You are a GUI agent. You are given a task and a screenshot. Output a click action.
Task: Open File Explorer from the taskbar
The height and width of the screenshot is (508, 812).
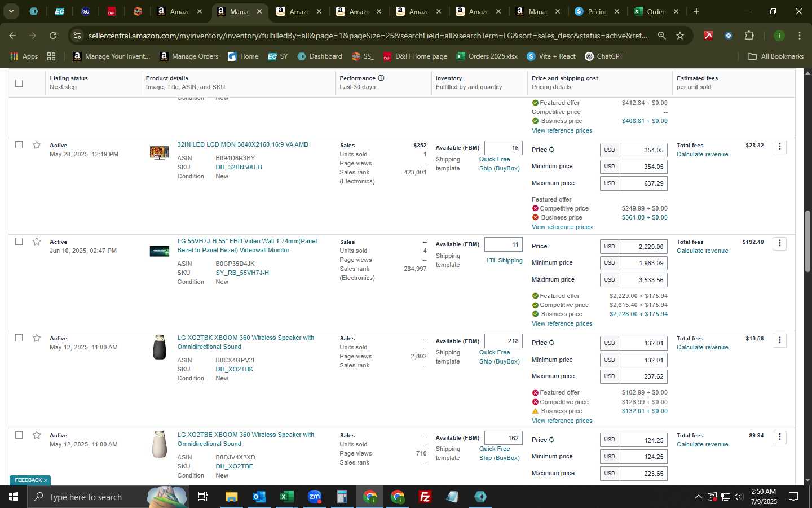pyautogui.click(x=231, y=497)
